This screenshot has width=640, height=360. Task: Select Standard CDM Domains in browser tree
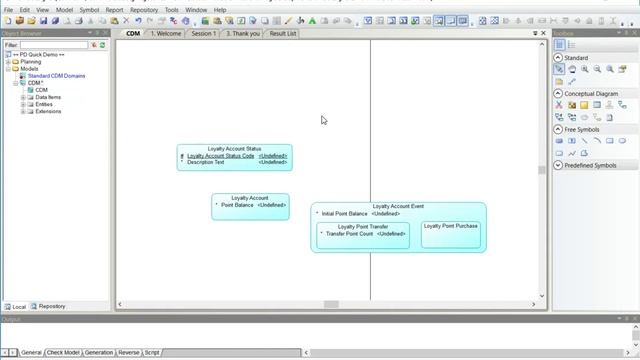[56, 76]
